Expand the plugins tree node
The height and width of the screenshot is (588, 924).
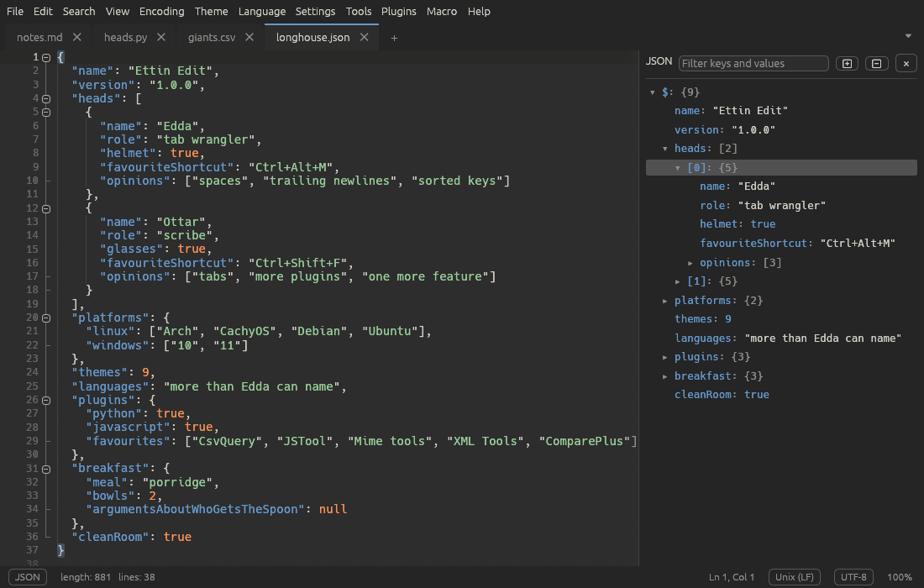[664, 357]
